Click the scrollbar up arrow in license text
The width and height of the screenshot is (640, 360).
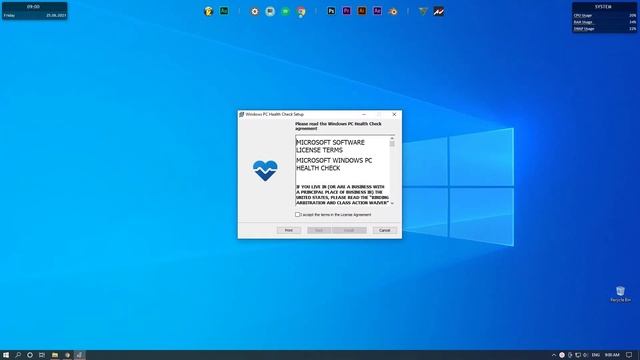tap(392, 139)
